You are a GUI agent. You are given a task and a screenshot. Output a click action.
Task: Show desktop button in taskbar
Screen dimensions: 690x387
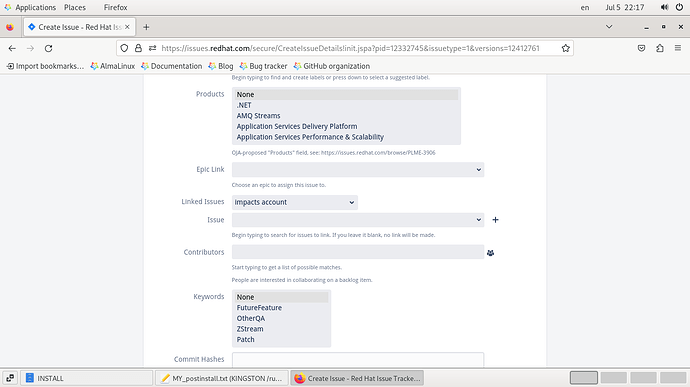10,378
